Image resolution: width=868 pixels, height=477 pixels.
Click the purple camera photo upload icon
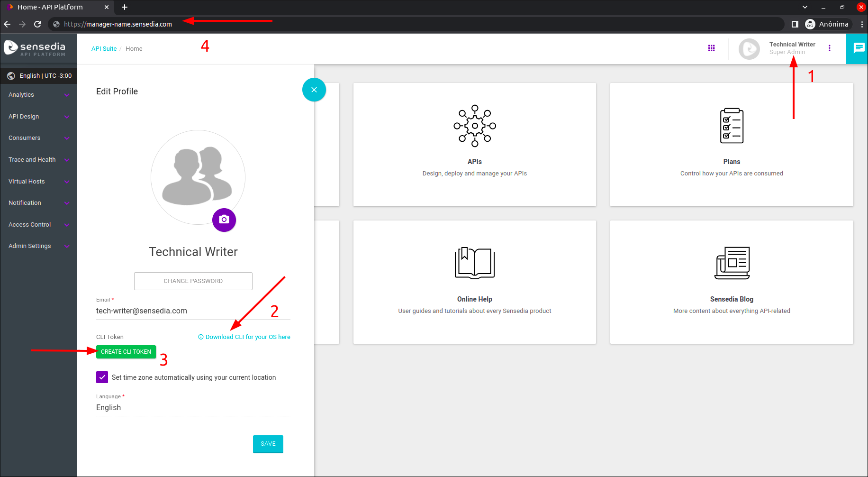[x=224, y=220]
